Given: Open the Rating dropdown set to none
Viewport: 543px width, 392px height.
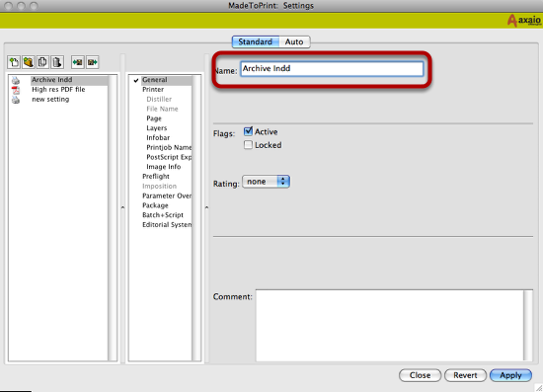Looking at the screenshot, I should (266, 182).
